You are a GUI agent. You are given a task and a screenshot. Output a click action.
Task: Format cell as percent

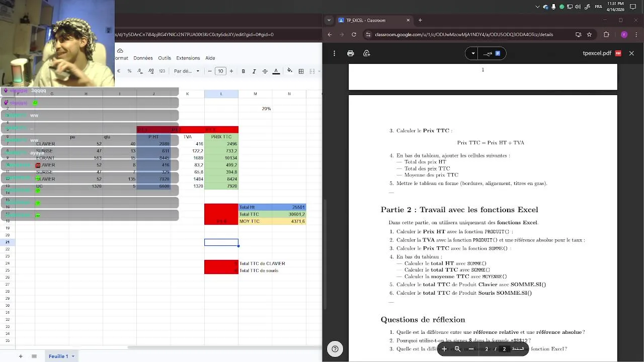[129, 71]
